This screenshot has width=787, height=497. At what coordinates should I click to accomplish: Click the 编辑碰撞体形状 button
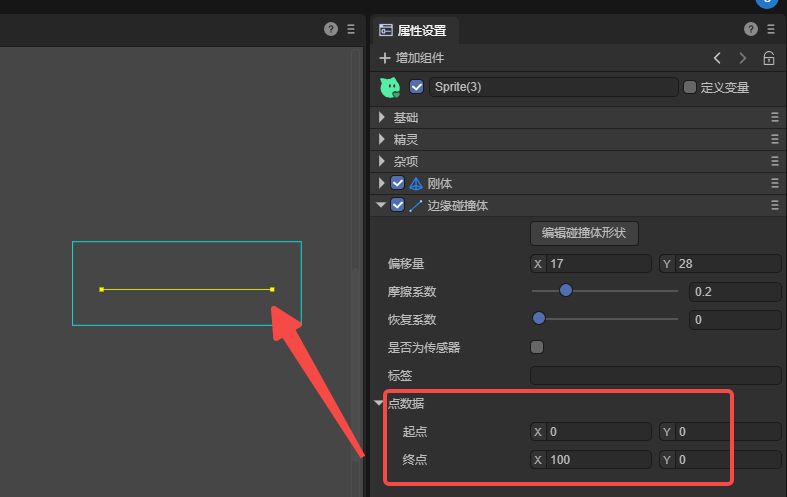584,233
